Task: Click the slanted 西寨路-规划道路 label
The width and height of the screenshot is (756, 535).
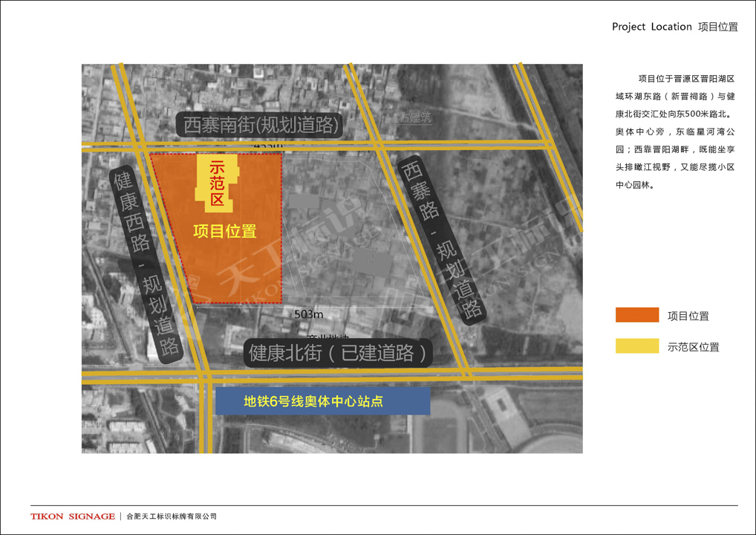Action: tap(442, 239)
